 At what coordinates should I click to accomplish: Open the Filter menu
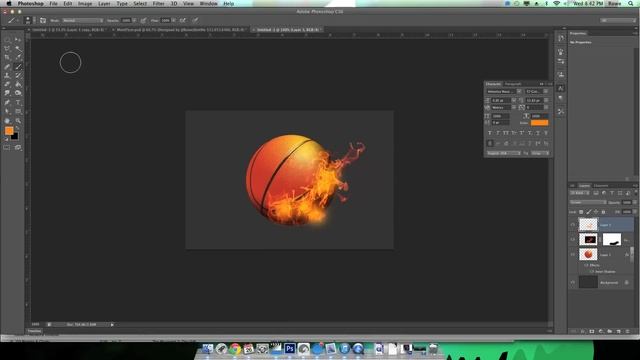[158, 4]
